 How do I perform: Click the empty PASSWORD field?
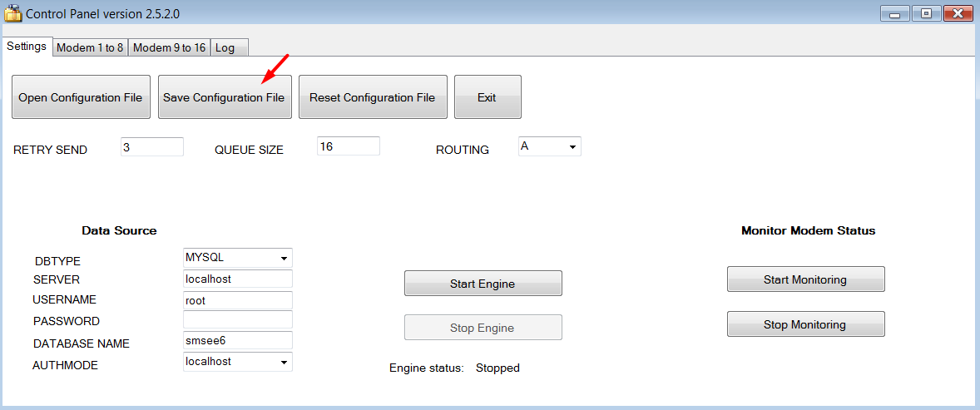237,320
